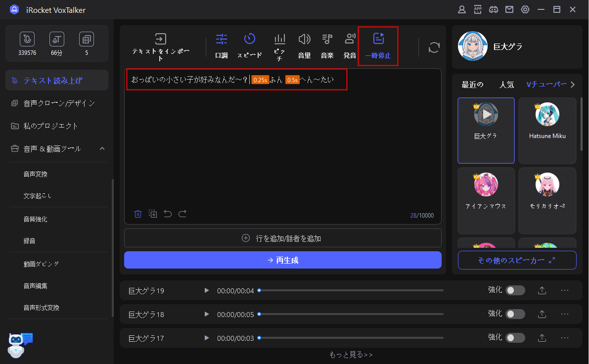The width and height of the screenshot is (589, 364).
Task: Show more voice category tabs arrow
Action: pos(573,85)
